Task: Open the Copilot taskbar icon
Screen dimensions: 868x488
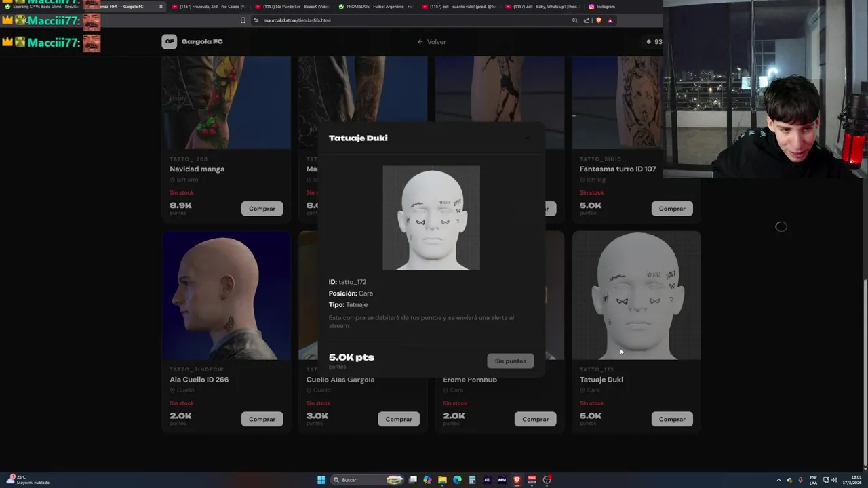Action: pos(427,480)
